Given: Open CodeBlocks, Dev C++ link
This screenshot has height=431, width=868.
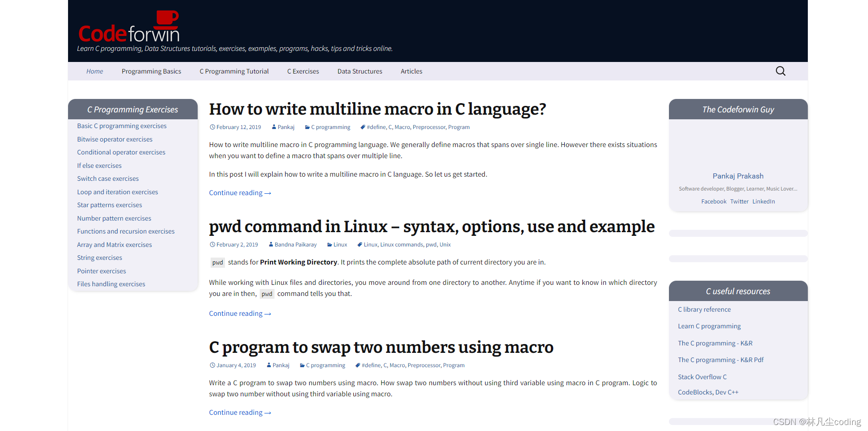Looking at the screenshot, I should click(708, 392).
